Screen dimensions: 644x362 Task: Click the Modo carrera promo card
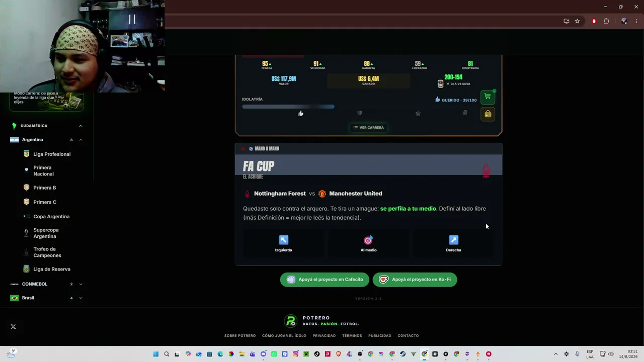point(47,101)
